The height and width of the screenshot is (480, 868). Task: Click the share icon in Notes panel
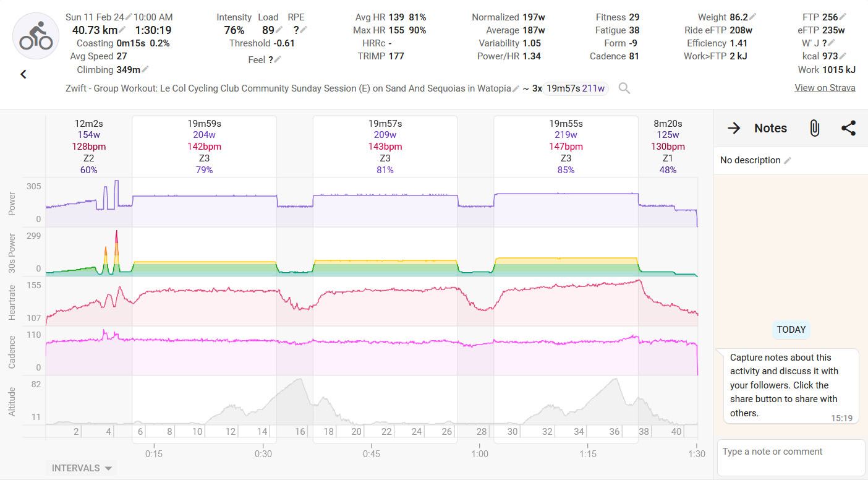(x=848, y=128)
